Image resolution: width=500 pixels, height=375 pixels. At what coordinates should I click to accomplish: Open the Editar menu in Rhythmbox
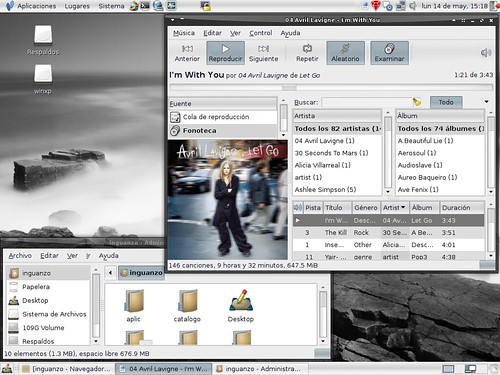(x=212, y=33)
